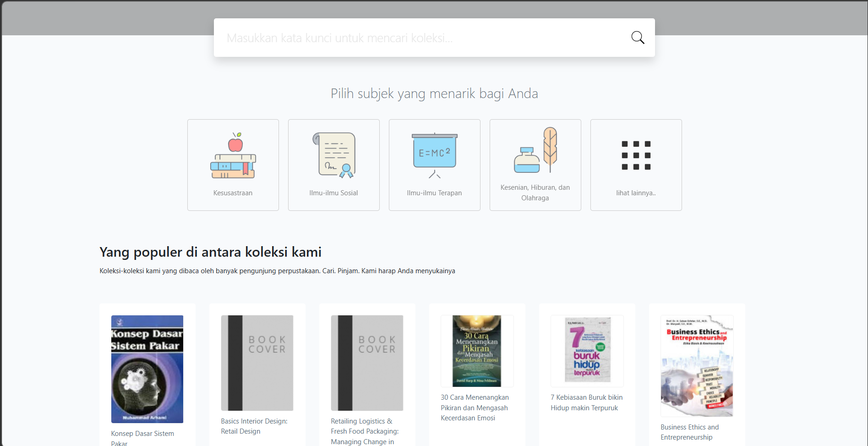This screenshot has width=868, height=446.
Task: Select the Ilmu-ilmu Sosial certificate icon
Action: (333, 155)
